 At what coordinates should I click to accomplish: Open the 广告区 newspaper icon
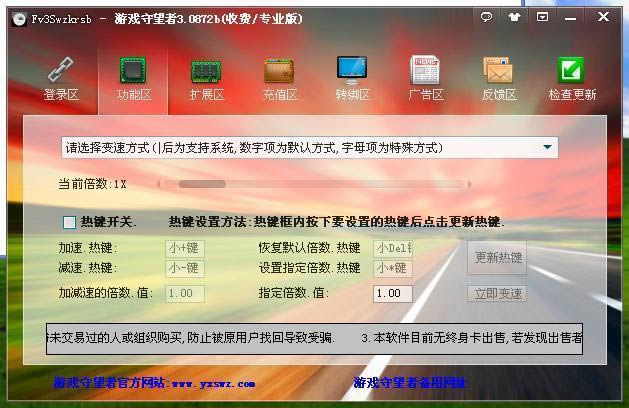point(426,71)
